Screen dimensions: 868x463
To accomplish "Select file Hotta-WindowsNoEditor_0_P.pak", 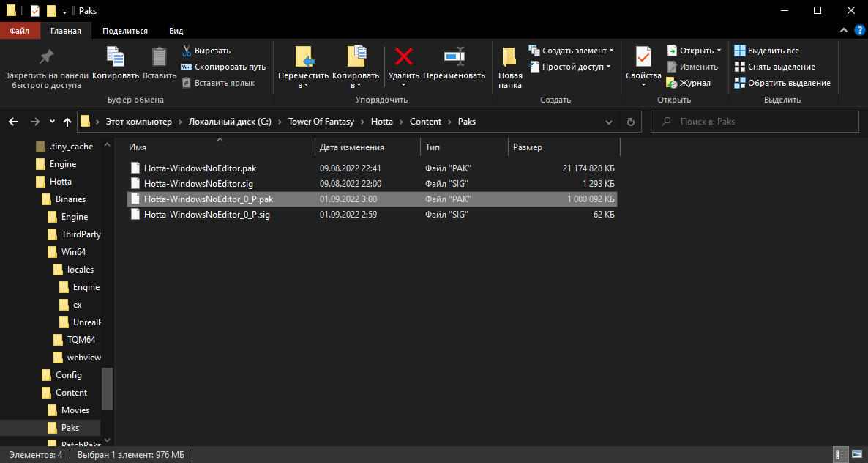I will (372, 199).
